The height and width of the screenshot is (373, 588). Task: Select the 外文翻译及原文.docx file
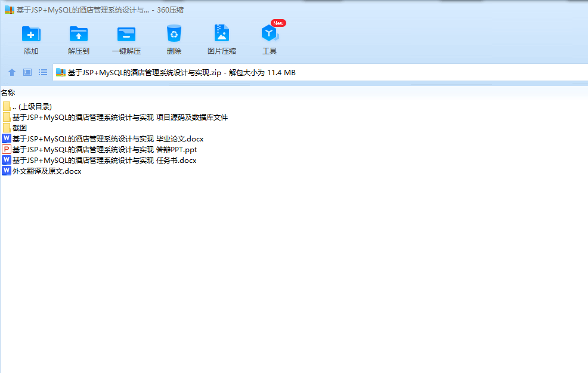point(42,171)
